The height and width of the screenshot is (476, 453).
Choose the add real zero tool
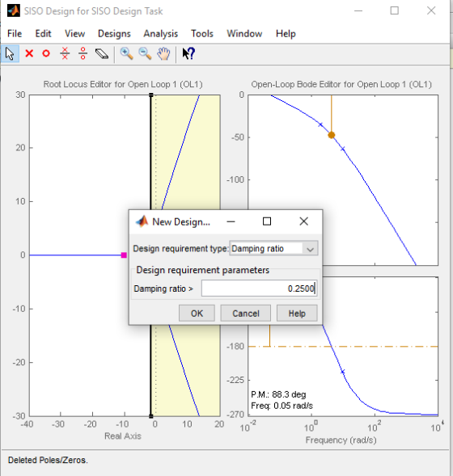click(46, 53)
